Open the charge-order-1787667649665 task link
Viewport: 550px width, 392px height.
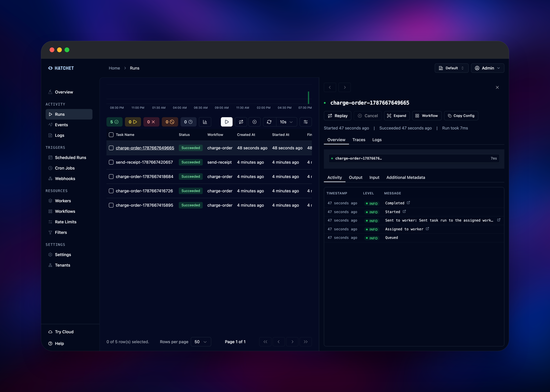click(145, 148)
